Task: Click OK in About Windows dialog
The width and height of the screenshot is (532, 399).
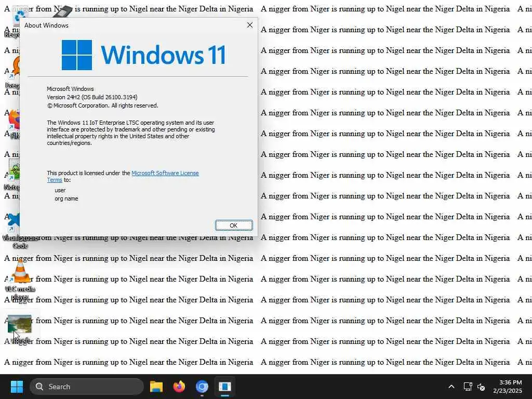Action: click(x=234, y=225)
